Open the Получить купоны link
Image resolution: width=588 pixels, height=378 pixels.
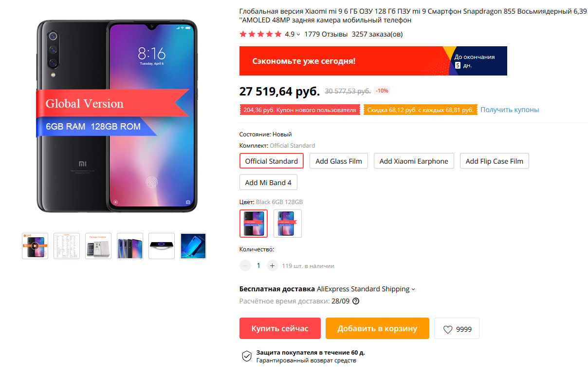pyautogui.click(x=510, y=110)
